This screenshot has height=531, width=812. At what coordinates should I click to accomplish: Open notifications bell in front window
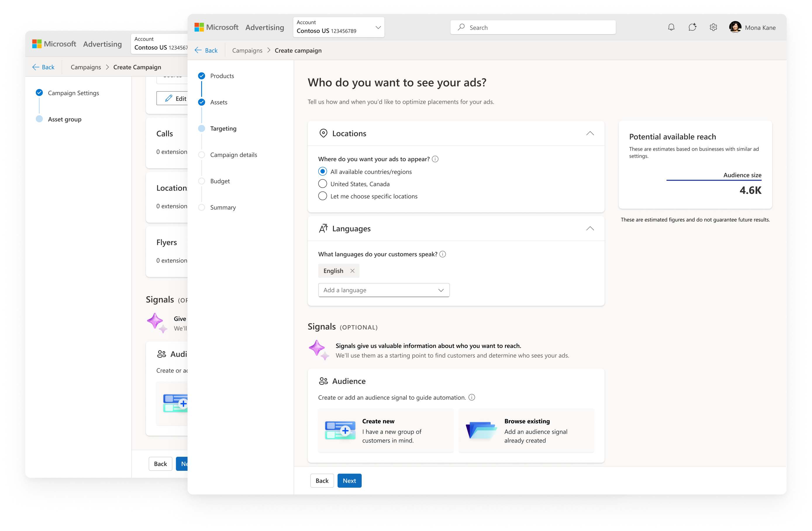[671, 27]
